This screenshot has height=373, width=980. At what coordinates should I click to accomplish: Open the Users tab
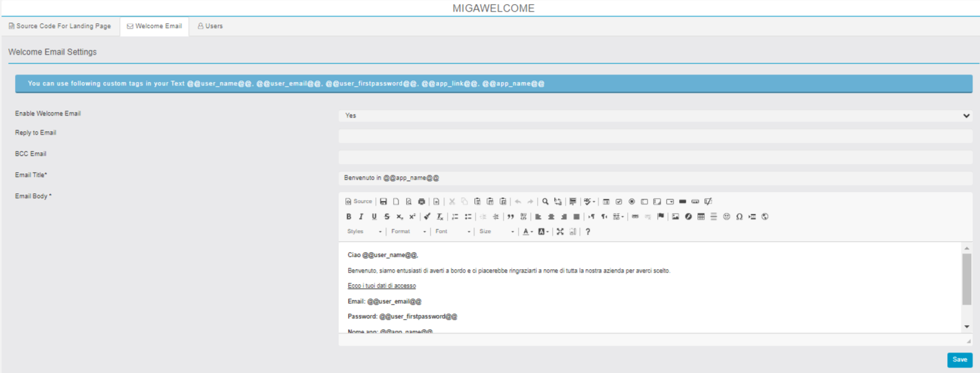click(210, 27)
